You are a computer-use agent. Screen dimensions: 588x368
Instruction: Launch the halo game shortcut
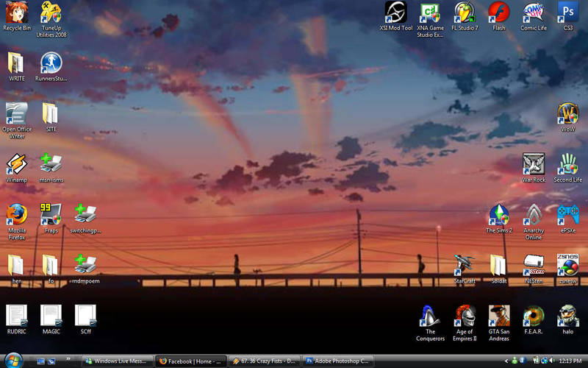568,319
